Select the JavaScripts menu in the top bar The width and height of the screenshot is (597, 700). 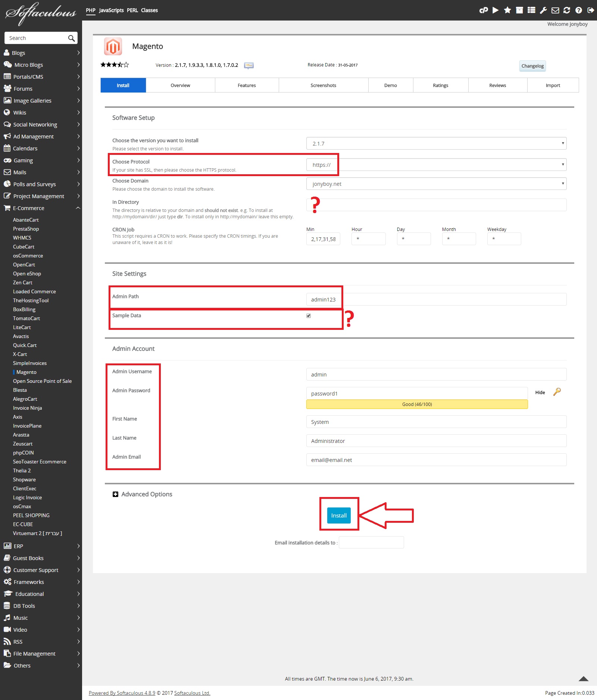coord(111,10)
